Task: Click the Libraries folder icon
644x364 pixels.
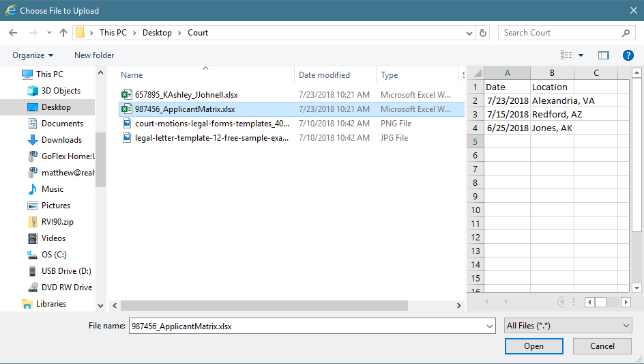Action: tap(27, 304)
